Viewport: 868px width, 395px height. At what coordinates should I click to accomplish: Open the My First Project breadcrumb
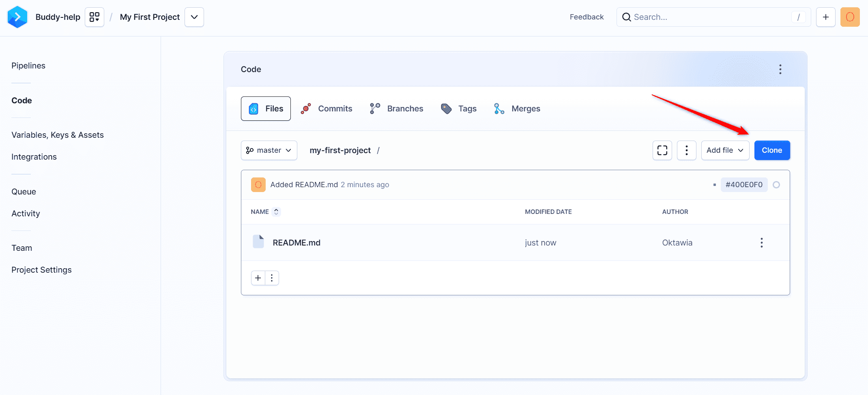[150, 17]
